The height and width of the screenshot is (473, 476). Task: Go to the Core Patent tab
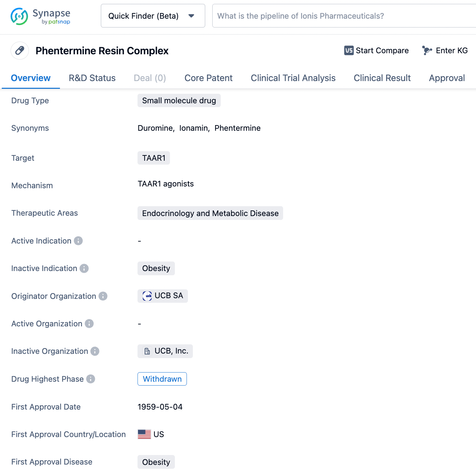(x=208, y=78)
